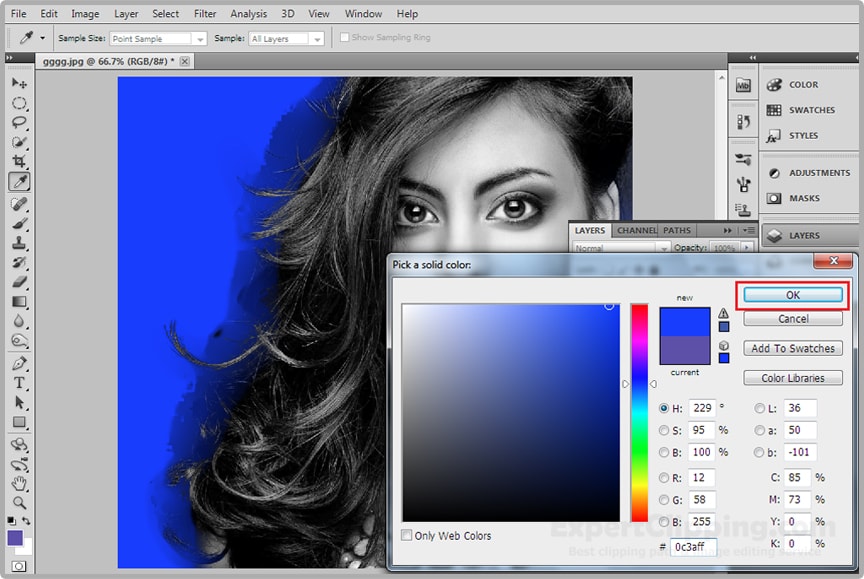This screenshot has width=864, height=579.
Task: Check the Only Web Colors checkbox
Action: pos(407,535)
